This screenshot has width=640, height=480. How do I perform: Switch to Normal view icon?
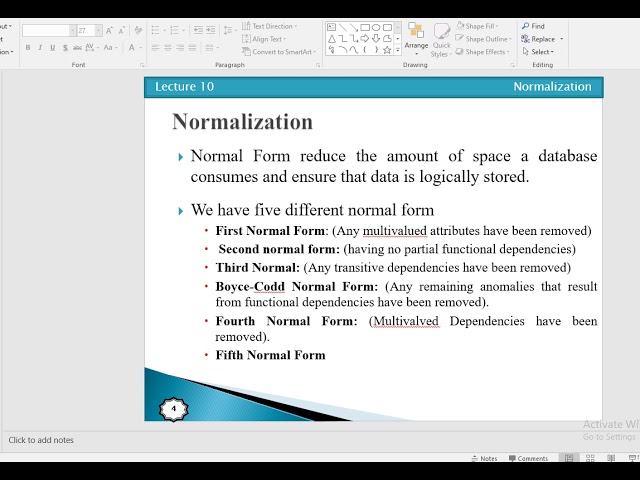tap(569, 458)
